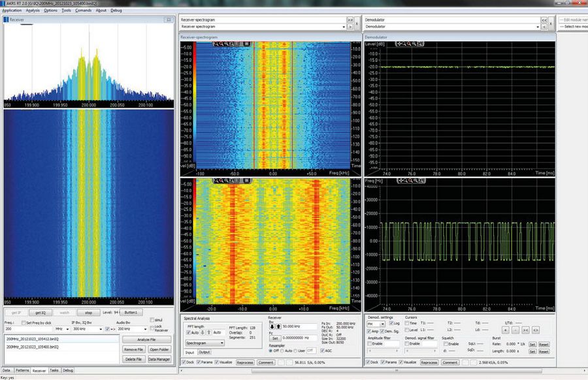This screenshot has width=588, height=380.
Task: Enable the 'Set Freq by click' checkbox
Action: [23, 323]
